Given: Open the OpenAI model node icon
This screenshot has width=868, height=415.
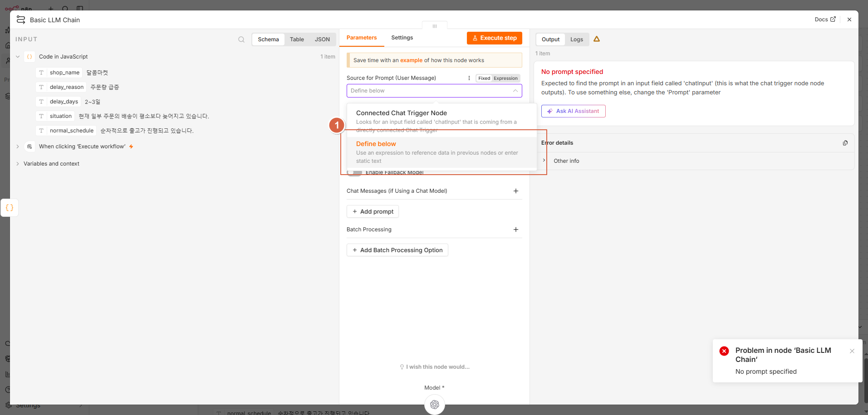Looking at the screenshot, I should 435,404.
